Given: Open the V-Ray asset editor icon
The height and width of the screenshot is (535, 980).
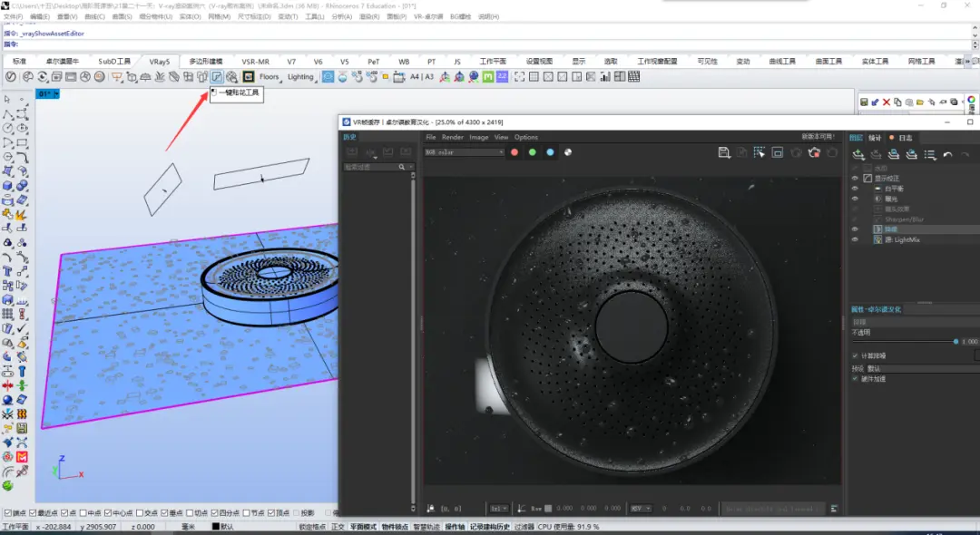Looking at the screenshot, I should tap(11, 77).
